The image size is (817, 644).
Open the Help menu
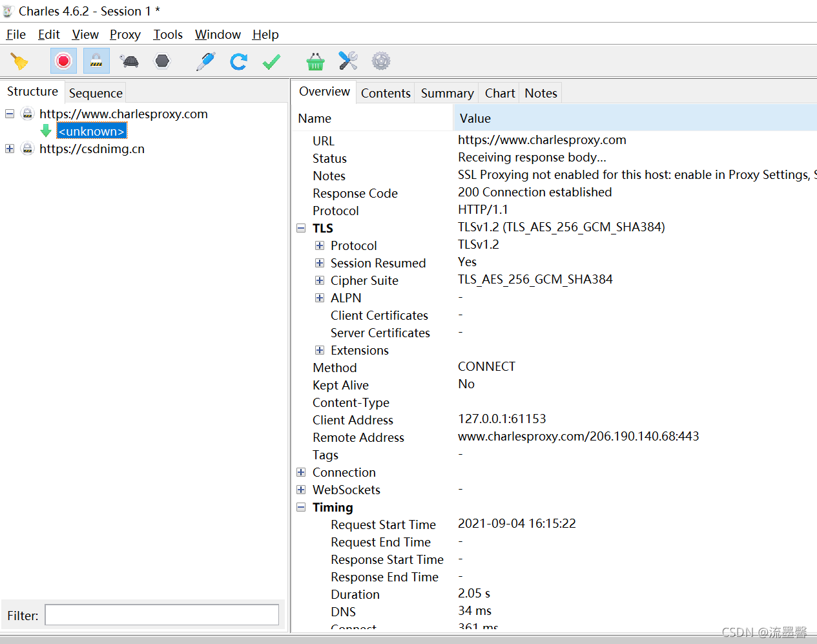tap(265, 34)
